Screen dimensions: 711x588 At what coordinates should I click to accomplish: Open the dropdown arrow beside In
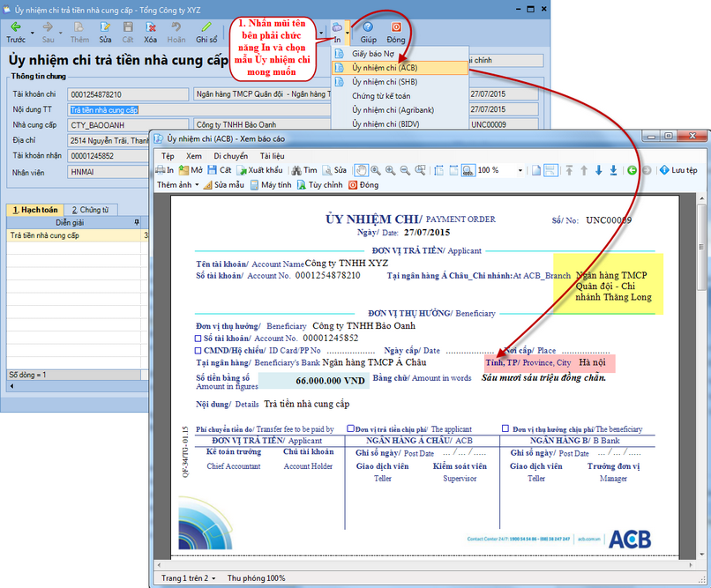click(348, 33)
